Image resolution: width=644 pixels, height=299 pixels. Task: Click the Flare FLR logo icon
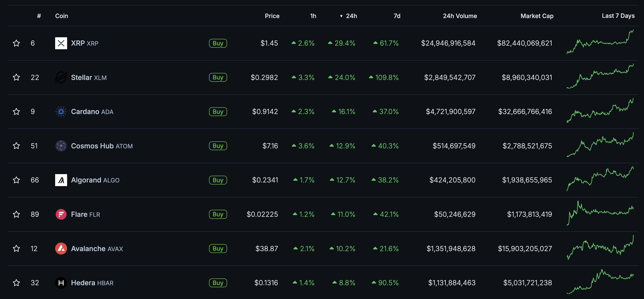coord(61,214)
